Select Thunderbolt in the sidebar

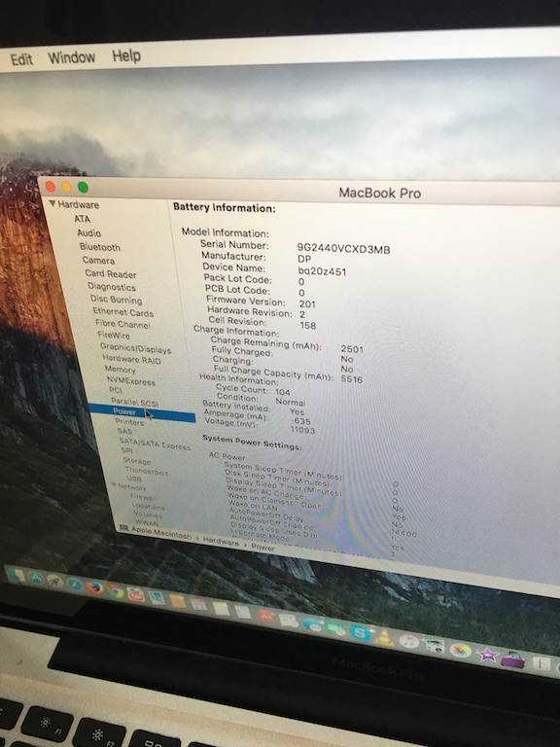[x=146, y=471]
